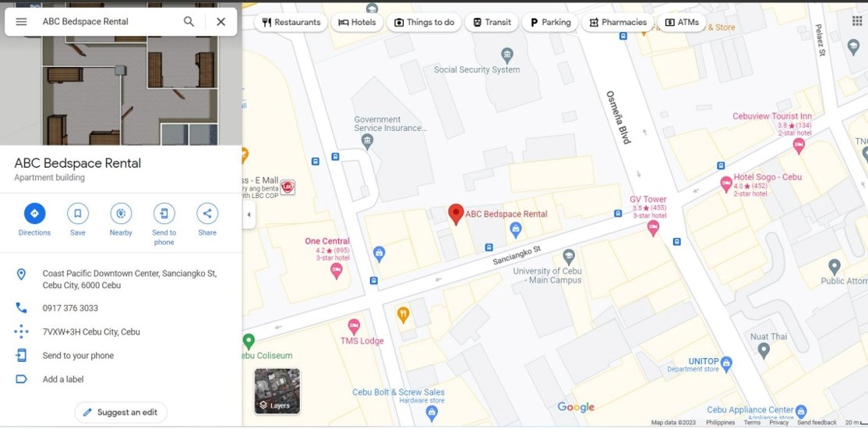This screenshot has width=868, height=429.
Task: Filter map by Restaurants
Action: (x=291, y=22)
